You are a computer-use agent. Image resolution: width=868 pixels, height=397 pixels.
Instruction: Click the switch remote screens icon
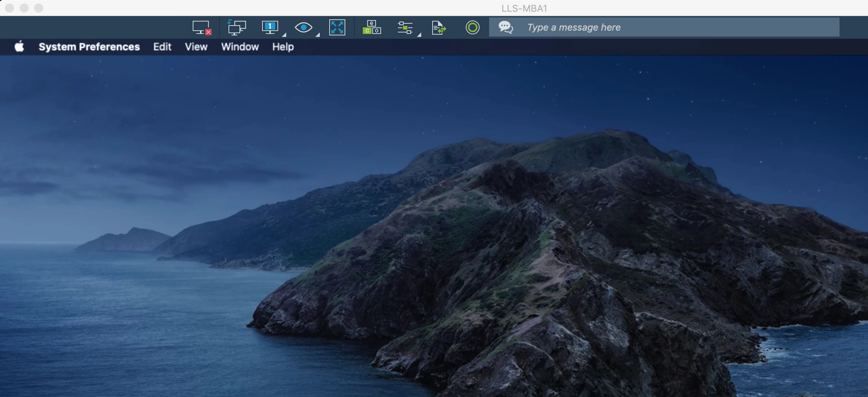click(237, 27)
